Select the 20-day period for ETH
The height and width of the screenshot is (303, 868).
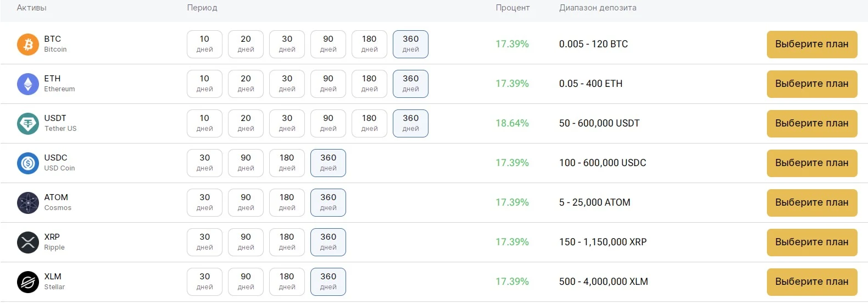tap(246, 84)
